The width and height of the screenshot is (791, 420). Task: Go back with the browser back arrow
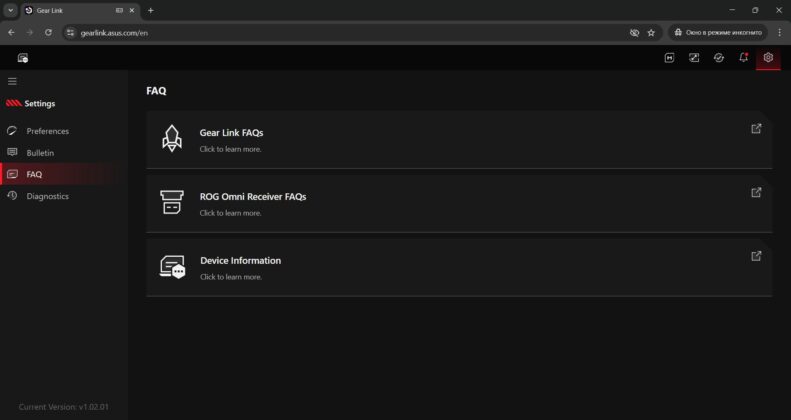[11, 32]
